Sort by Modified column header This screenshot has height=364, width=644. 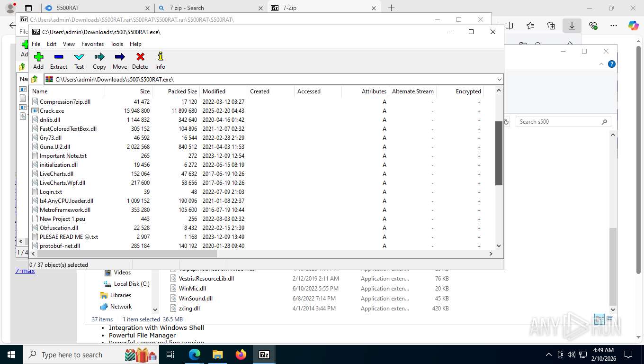click(223, 91)
